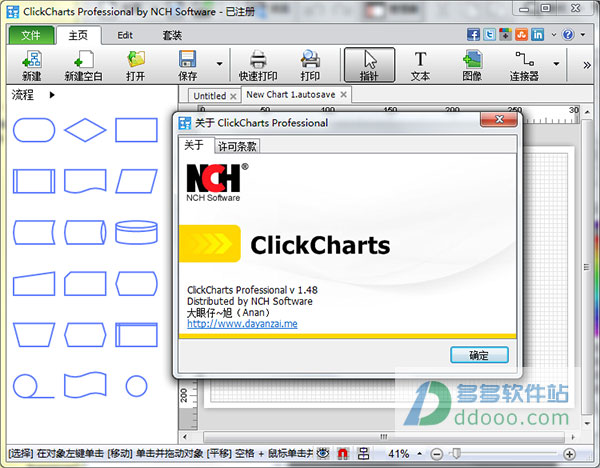
Task: Expand the 保存 (Save) dropdown arrow
Action: [220, 64]
